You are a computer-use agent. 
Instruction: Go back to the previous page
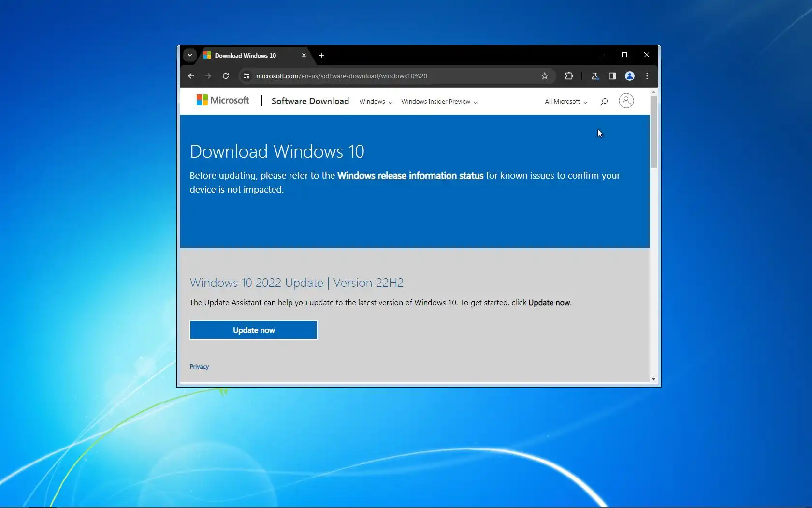click(x=191, y=76)
